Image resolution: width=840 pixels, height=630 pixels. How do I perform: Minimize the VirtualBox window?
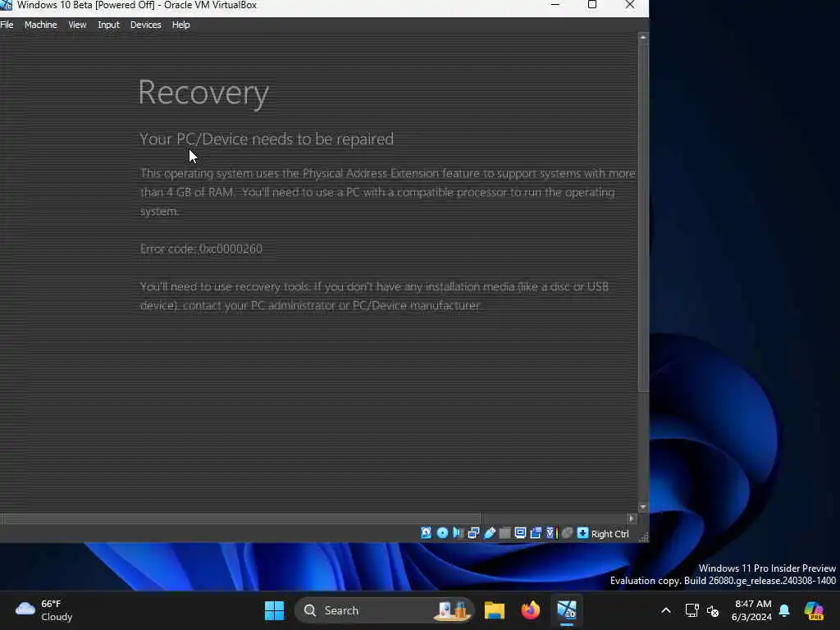point(555,5)
